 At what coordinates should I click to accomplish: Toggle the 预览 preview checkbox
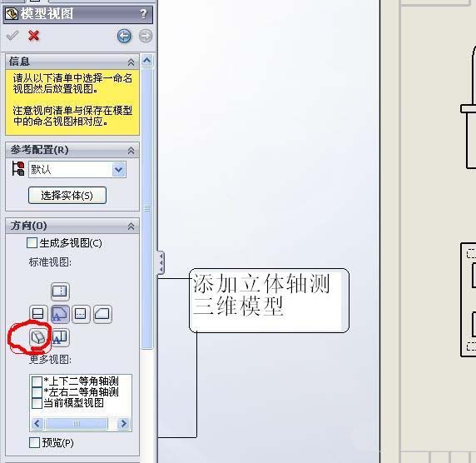pyautogui.click(x=34, y=443)
